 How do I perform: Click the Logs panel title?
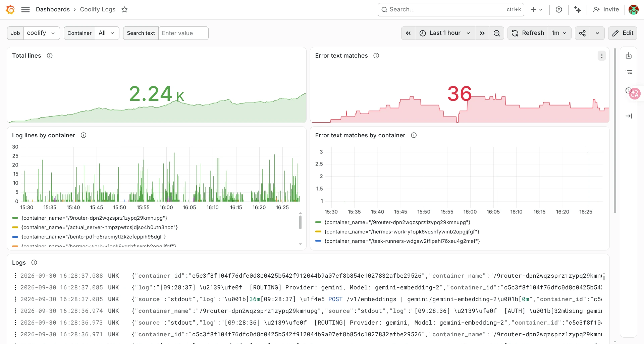coord(19,263)
